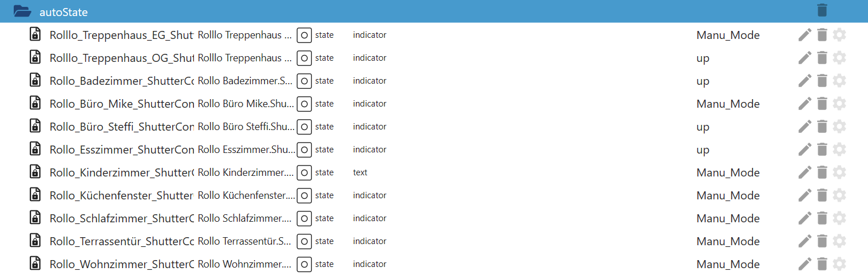The width and height of the screenshot is (868, 275).
Task: Open settings gear for Rollo_Schlafzimmer state
Action: 839,218
